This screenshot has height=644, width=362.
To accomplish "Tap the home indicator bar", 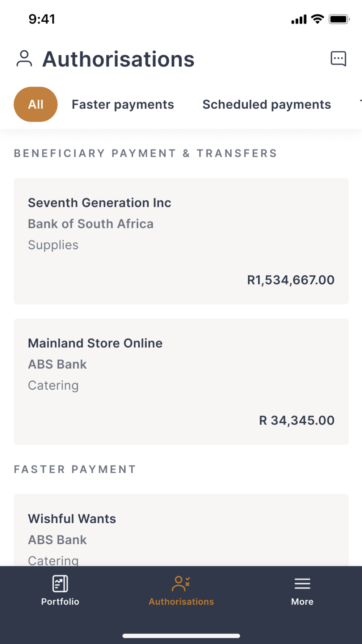I will [x=181, y=636].
